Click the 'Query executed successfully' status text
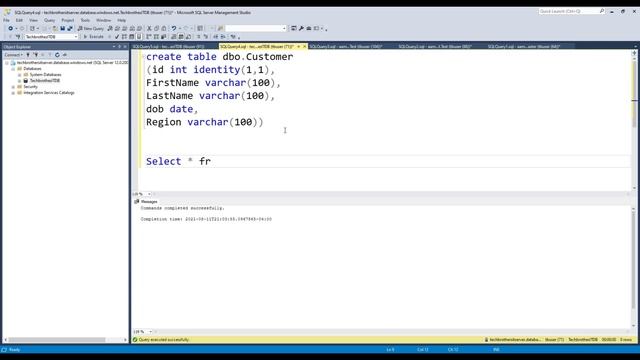640x360 pixels. coord(164,340)
